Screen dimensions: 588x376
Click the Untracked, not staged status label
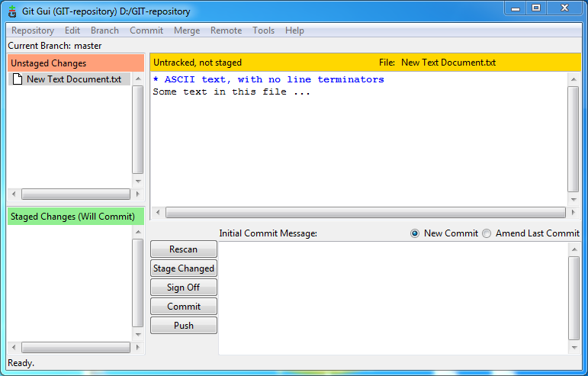(x=198, y=63)
